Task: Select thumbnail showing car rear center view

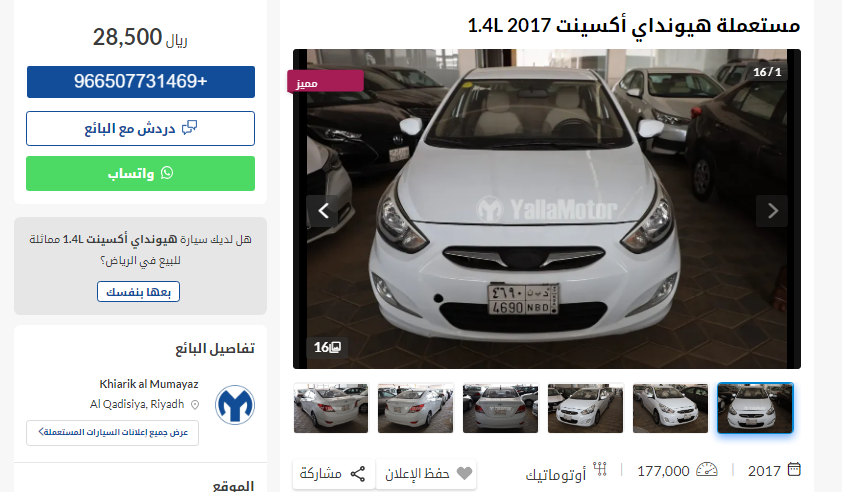Action: [x=500, y=408]
